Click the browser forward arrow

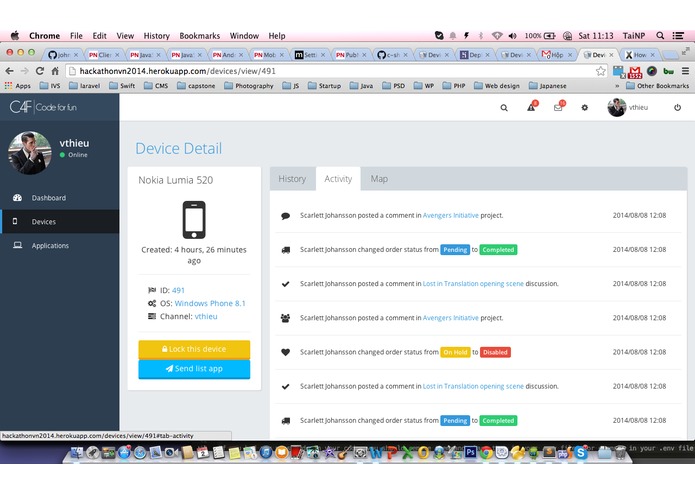click(25, 71)
